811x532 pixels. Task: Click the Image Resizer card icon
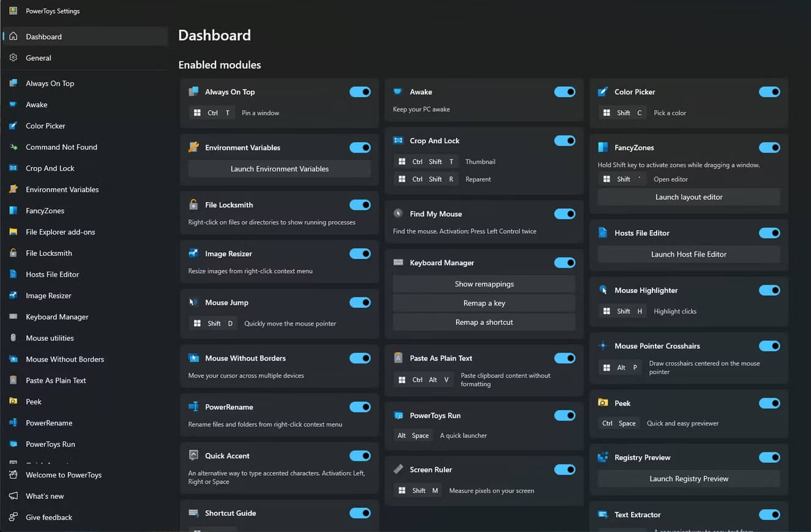coord(193,253)
